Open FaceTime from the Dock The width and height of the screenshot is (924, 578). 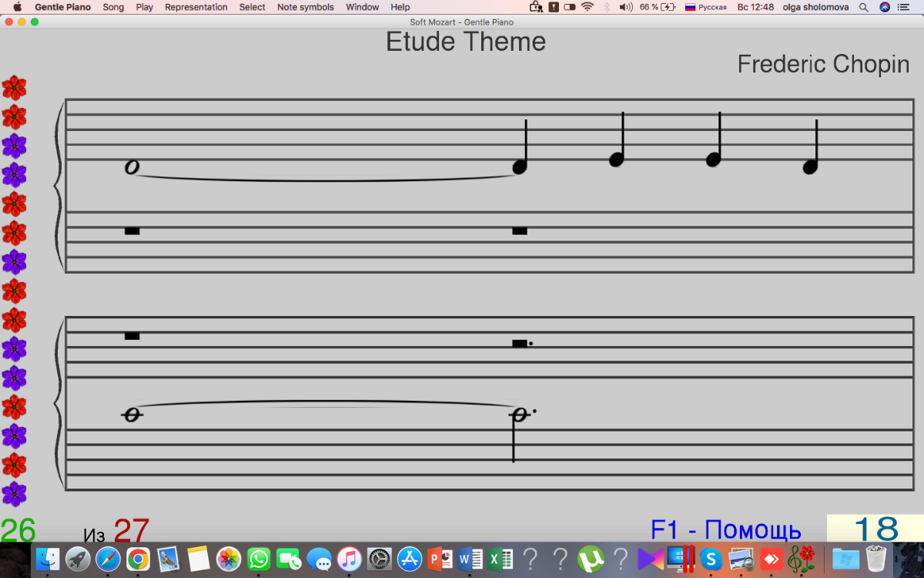click(289, 559)
